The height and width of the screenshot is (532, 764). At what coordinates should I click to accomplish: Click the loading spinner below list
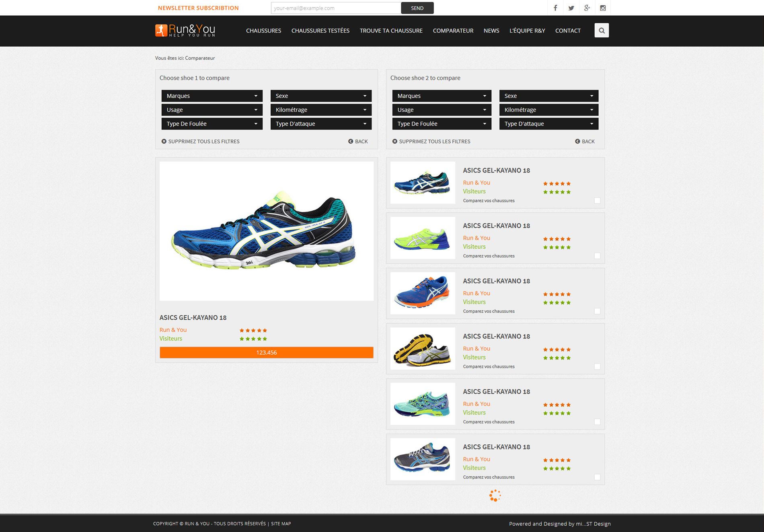click(x=495, y=495)
